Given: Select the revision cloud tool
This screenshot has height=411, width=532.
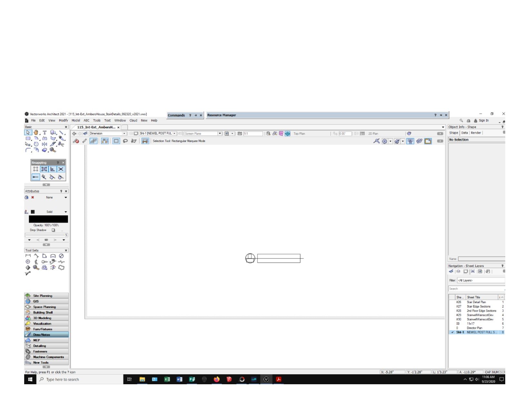Looking at the screenshot, I should (x=61, y=268).
